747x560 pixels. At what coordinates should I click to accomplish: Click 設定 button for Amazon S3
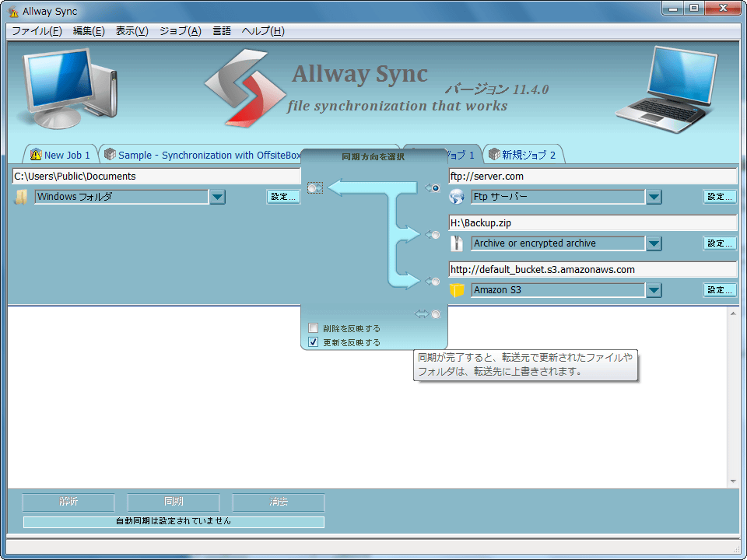720,290
